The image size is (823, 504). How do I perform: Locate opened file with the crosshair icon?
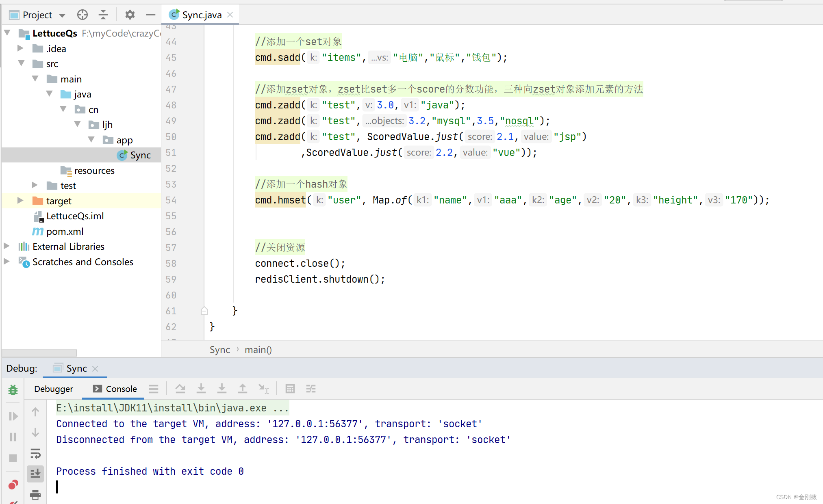pyautogui.click(x=82, y=15)
